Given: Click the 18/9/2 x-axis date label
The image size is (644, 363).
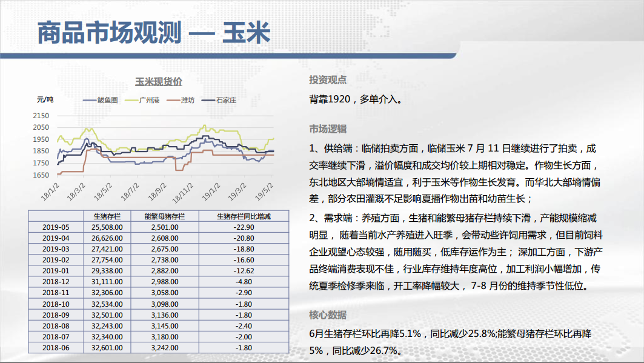Looking at the screenshot, I should [x=157, y=192].
